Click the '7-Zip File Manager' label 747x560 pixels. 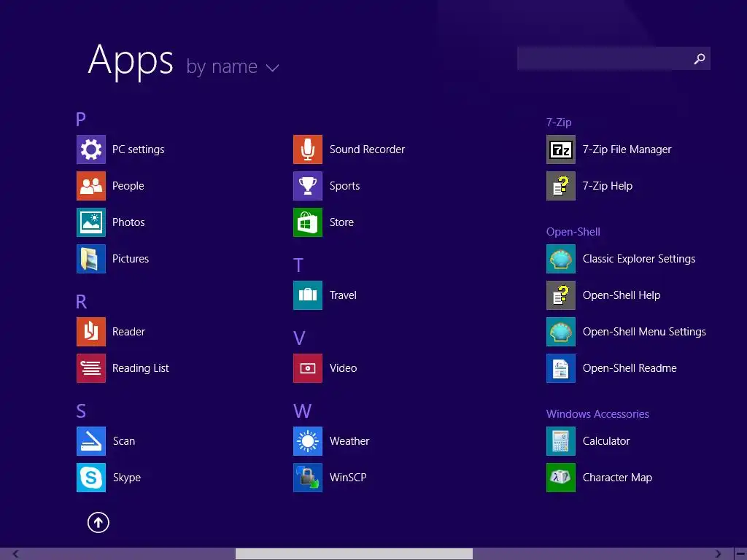pos(627,149)
